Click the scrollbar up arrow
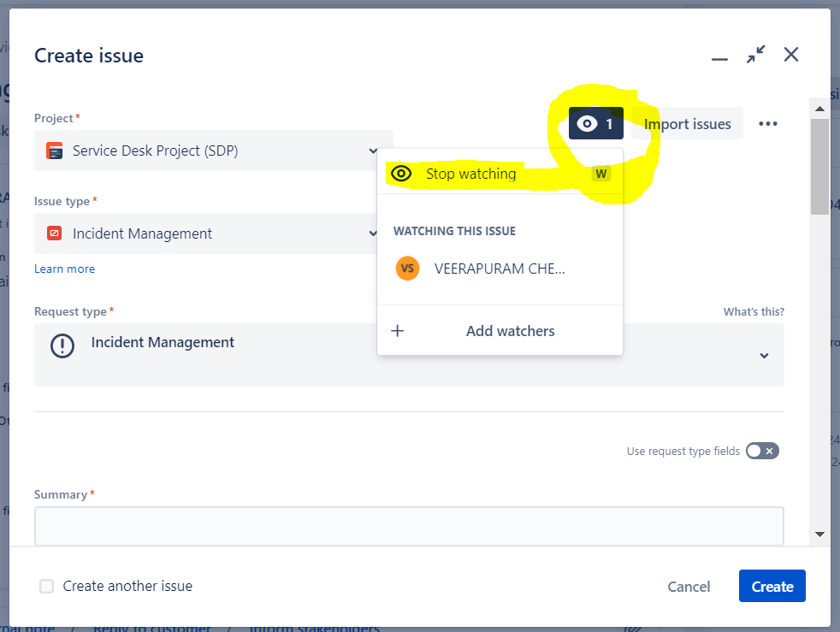 coord(819,109)
